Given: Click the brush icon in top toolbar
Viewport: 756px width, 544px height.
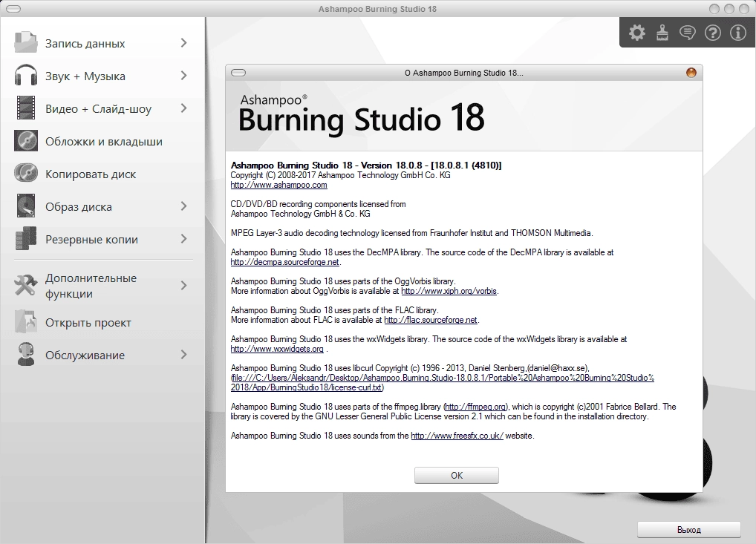Looking at the screenshot, I should click(662, 32).
